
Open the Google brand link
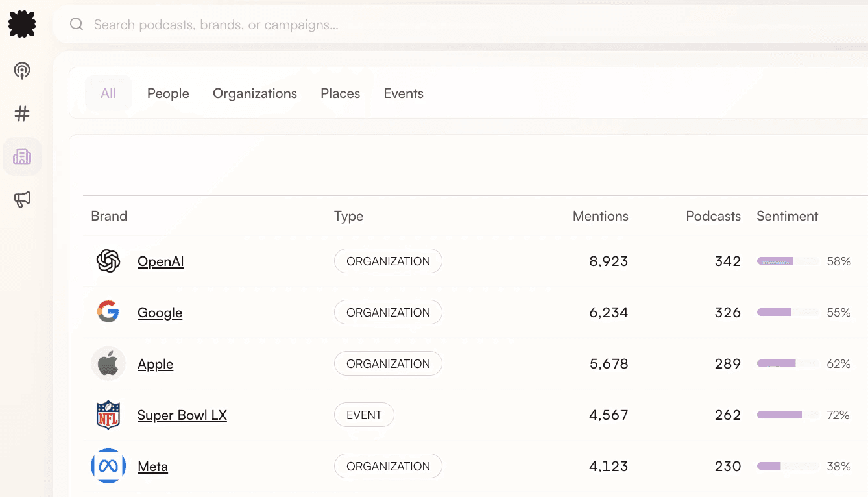(160, 313)
